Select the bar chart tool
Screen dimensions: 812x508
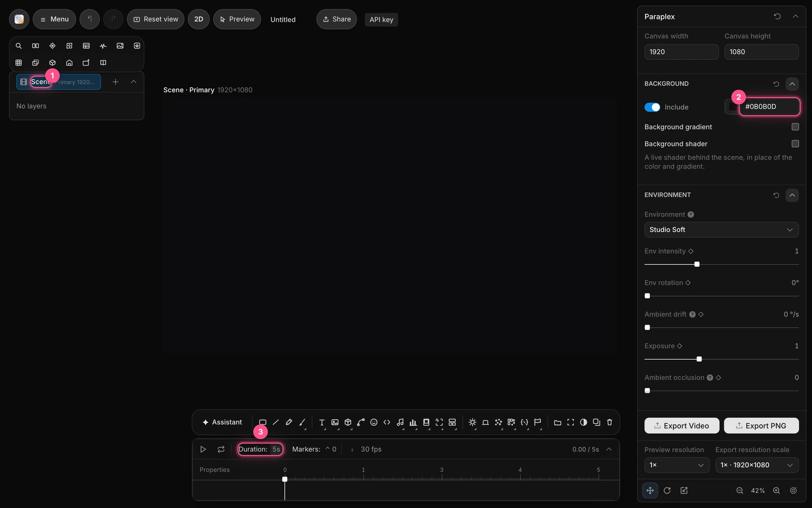click(x=413, y=422)
